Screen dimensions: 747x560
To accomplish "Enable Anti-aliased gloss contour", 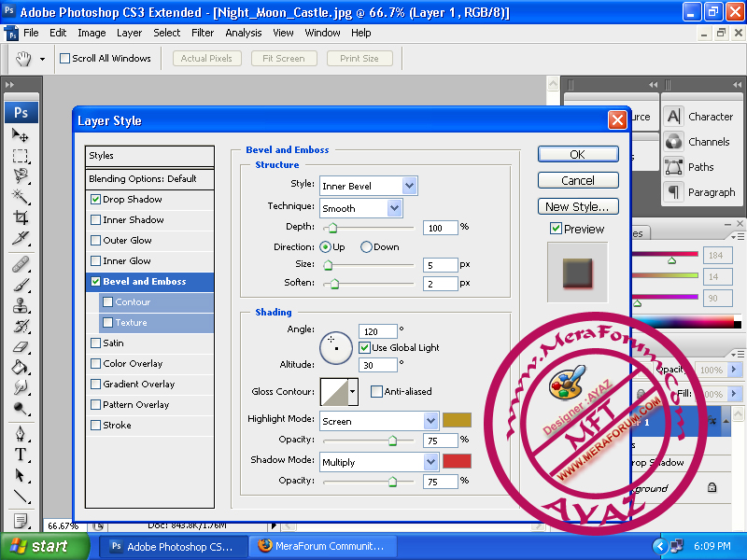I will pos(376,391).
